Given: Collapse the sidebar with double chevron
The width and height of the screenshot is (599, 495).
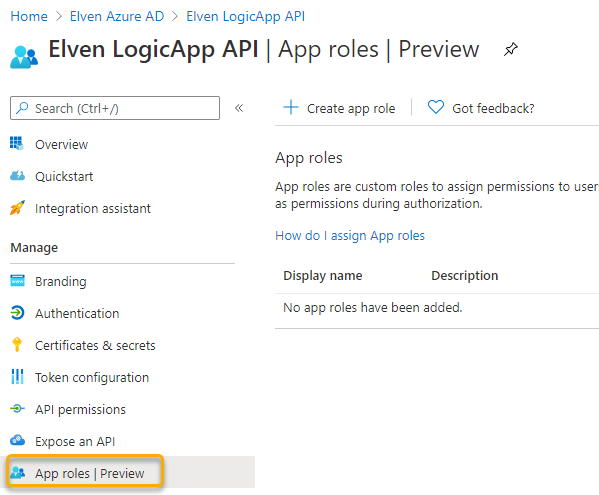Looking at the screenshot, I should pos(239,108).
